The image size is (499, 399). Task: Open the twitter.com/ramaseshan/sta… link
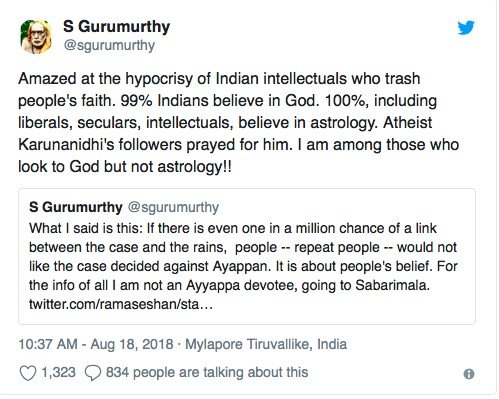121,304
